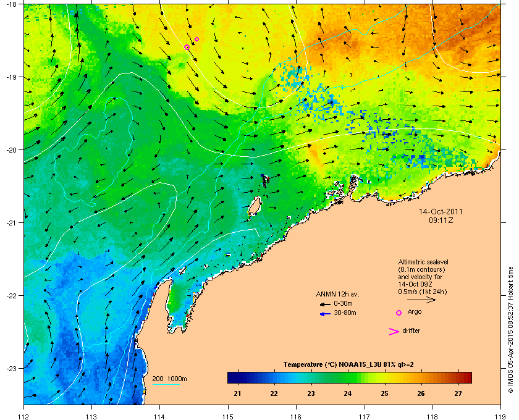The height and width of the screenshot is (420, 519).
Task: Click the Temperature NOAA15_L3U title text
Action: [x=348, y=364]
